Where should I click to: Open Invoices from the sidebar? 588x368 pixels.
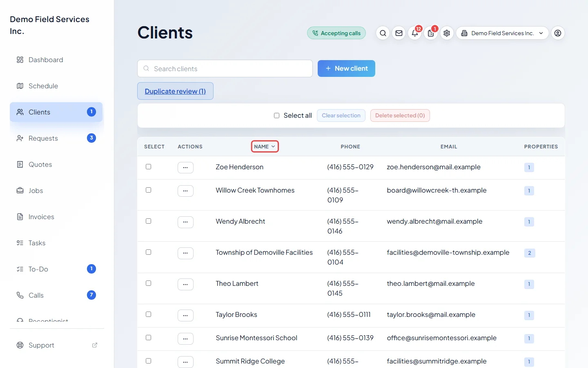pos(56,217)
